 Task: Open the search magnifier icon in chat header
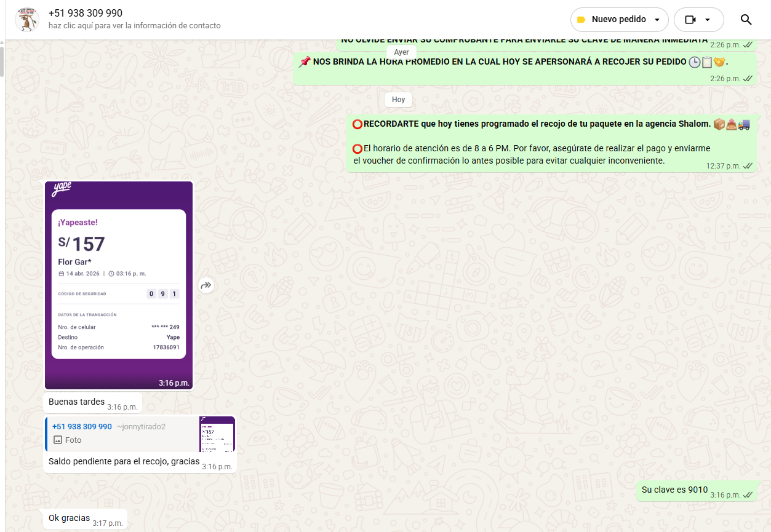click(x=746, y=20)
